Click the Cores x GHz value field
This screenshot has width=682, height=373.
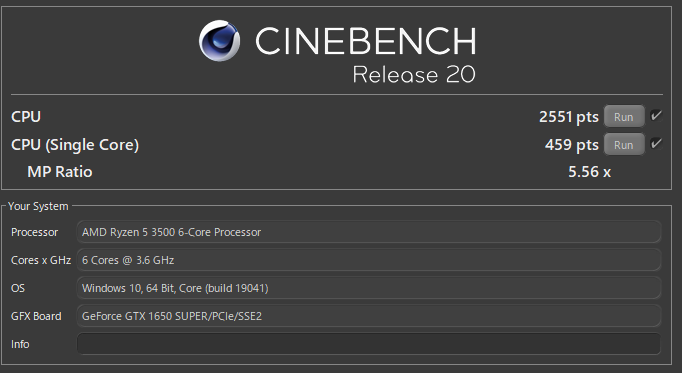[x=369, y=260]
